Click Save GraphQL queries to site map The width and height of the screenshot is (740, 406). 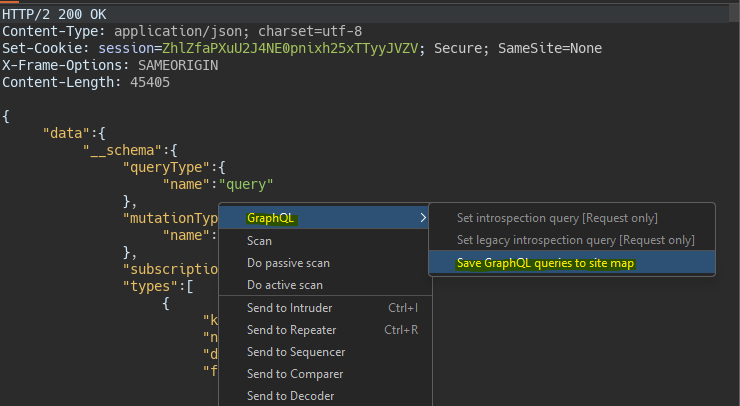545,263
